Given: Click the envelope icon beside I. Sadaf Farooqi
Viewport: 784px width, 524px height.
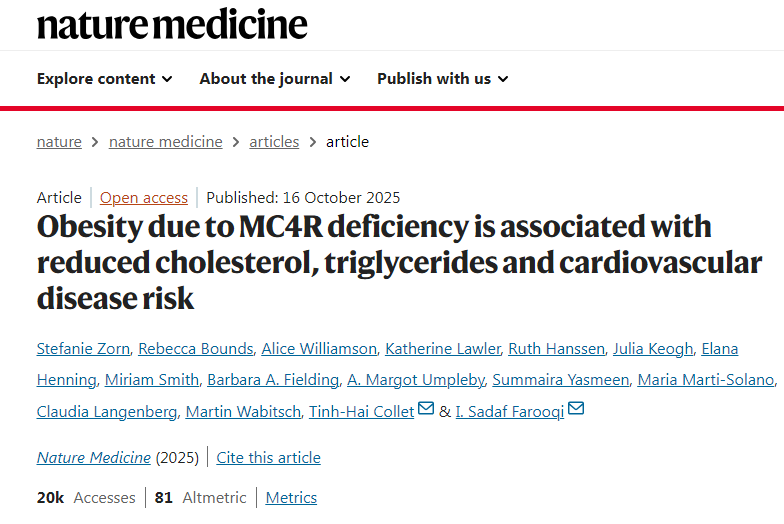Looking at the screenshot, I should [576, 410].
